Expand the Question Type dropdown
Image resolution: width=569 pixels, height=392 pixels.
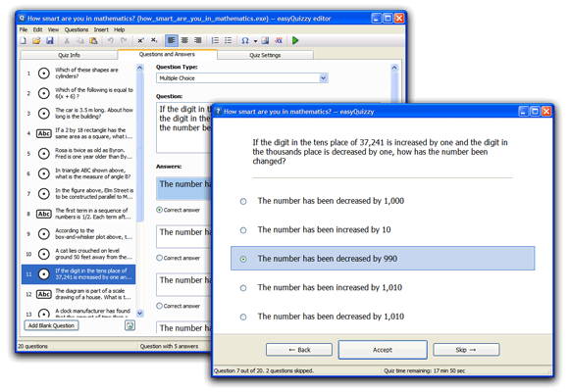(324, 78)
